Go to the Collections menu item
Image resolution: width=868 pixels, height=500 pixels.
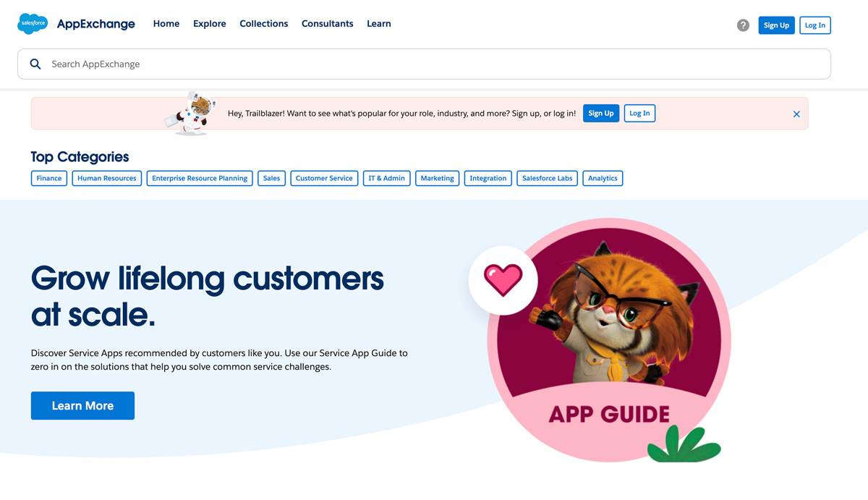264,24
